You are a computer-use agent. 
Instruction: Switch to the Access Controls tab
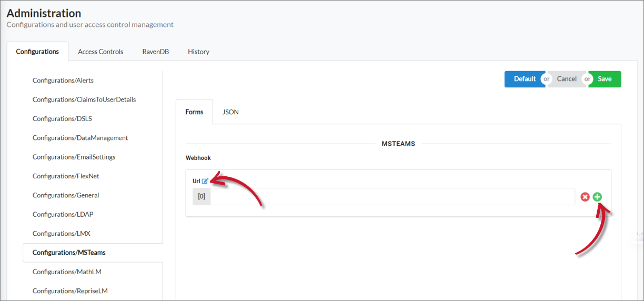point(100,52)
